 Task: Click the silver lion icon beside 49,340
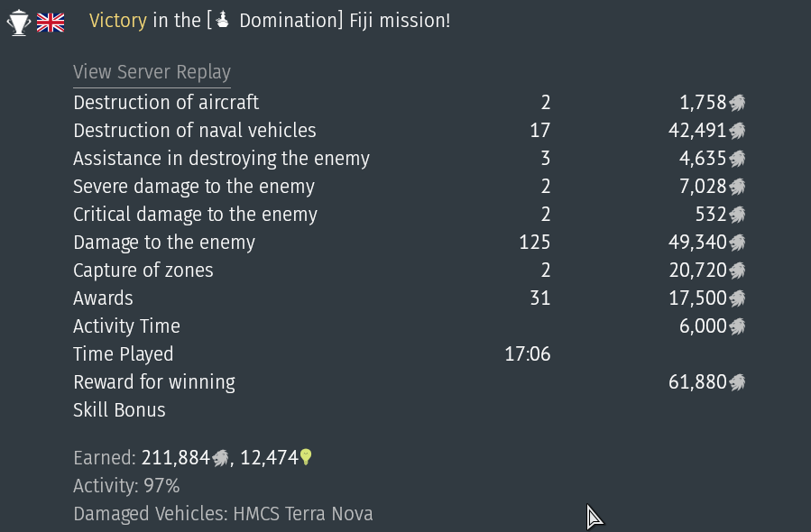coord(737,243)
